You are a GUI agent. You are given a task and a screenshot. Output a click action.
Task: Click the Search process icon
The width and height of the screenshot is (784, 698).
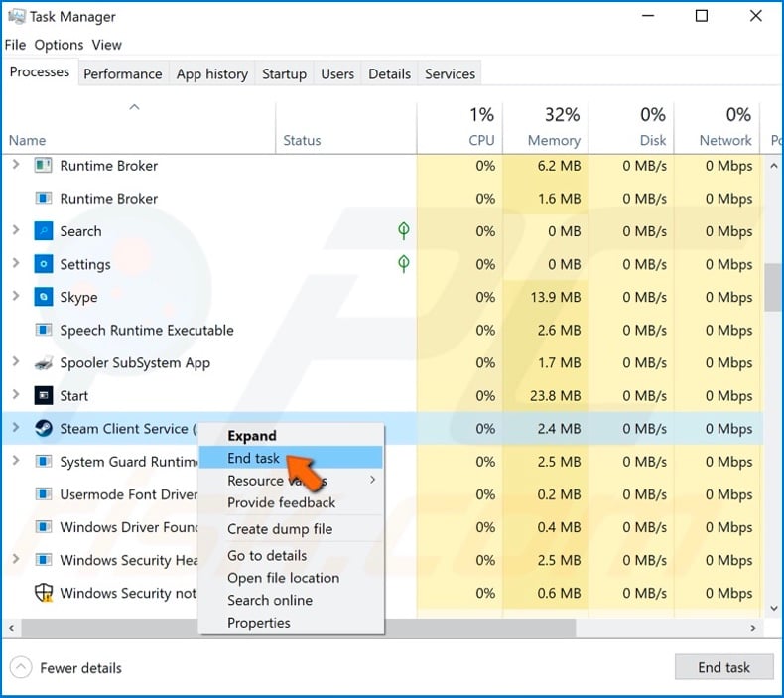[x=44, y=231]
